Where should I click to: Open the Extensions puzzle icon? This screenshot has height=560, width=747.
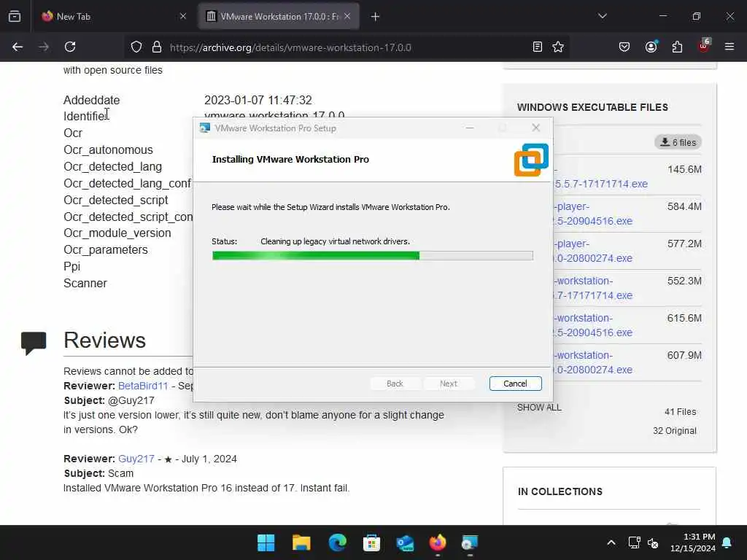tap(677, 47)
